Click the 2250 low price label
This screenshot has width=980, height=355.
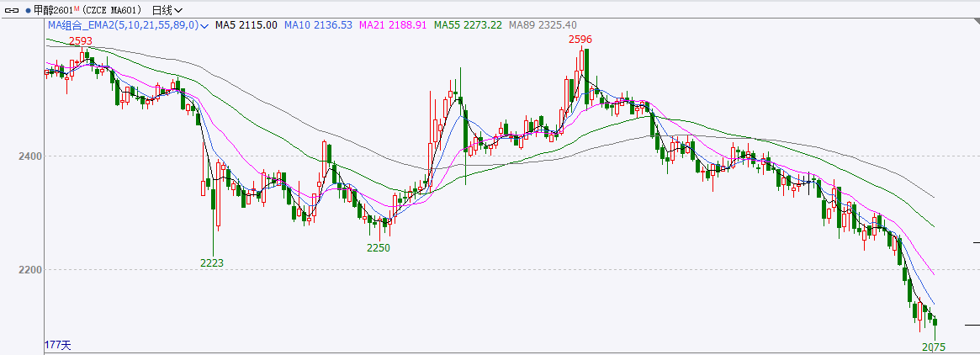tap(378, 248)
